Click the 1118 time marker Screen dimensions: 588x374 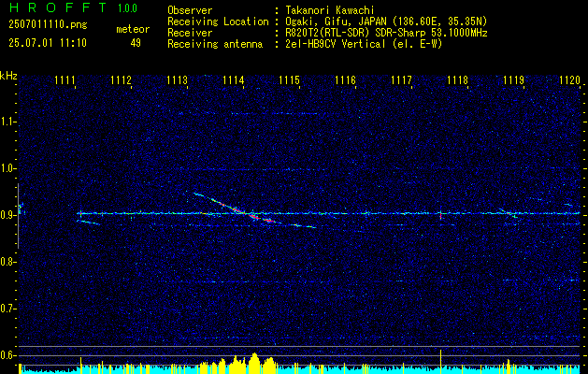point(457,80)
